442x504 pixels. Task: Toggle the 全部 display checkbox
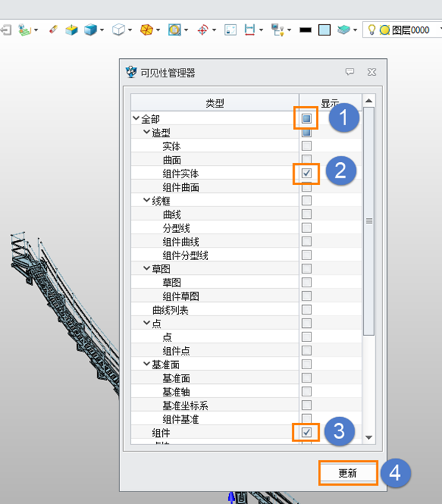(x=306, y=119)
